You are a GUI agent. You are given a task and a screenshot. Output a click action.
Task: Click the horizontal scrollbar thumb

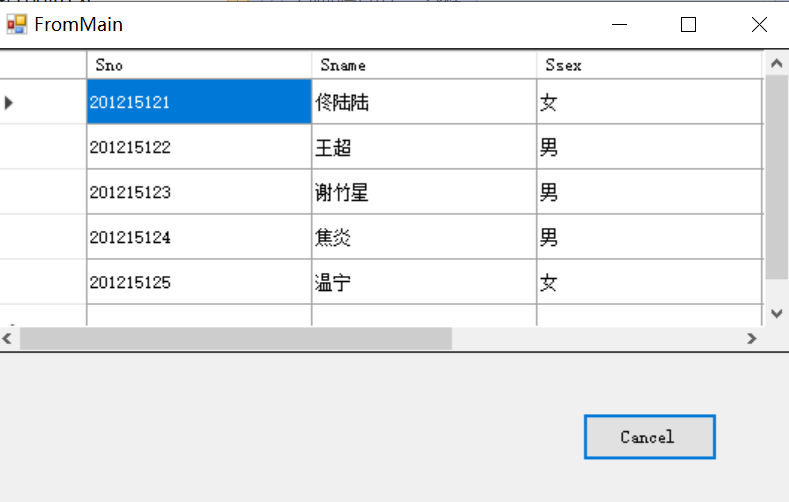[x=235, y=339]
